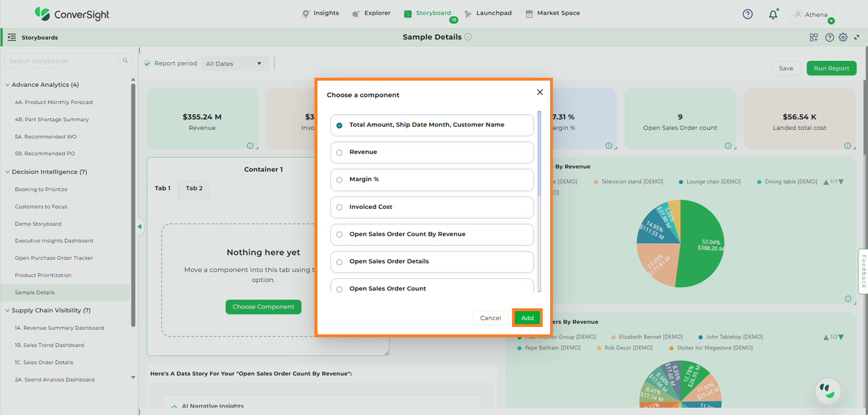Collapse the Storyboards sidebar menu icon
Viewport: 868px width, 415px height.
(11, 37)
